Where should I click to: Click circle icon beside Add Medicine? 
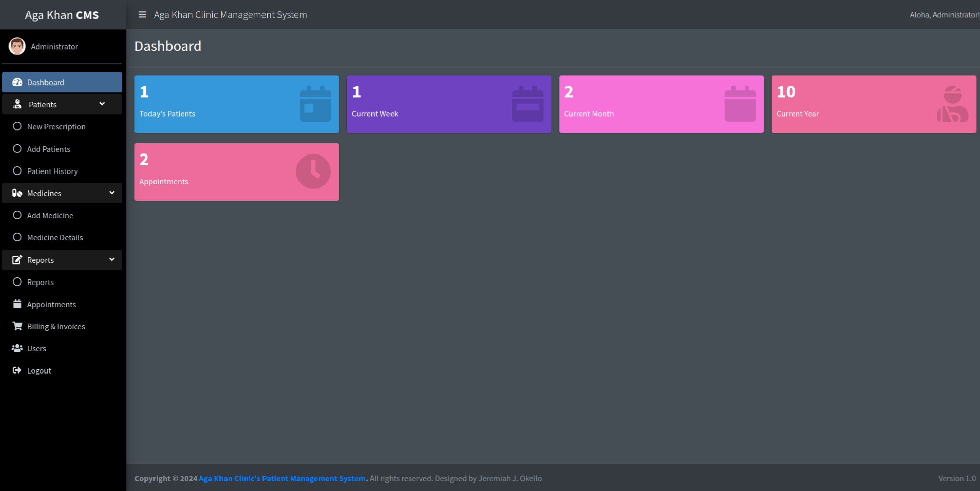(x=17, y=215)
